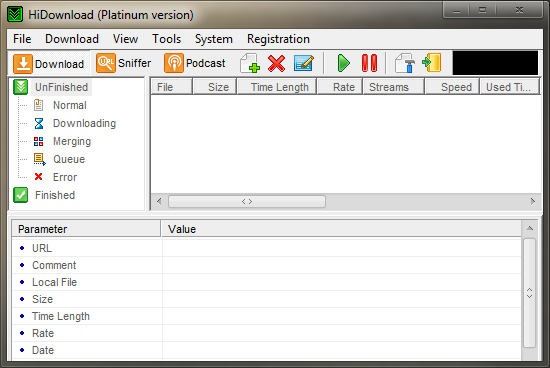Click the yellow exit door icon
The height and width of the screenshot is (368, 550).
point(432,63)
